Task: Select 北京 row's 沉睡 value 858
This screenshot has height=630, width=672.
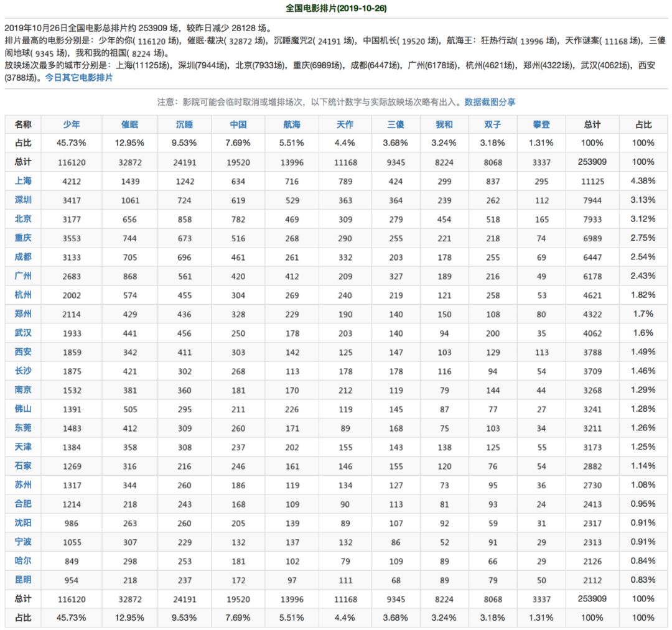Action: (x=185, y=220)
